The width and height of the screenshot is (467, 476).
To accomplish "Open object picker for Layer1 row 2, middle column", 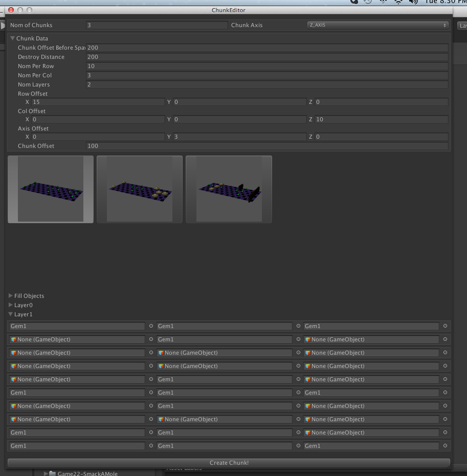I will [298, 339].
